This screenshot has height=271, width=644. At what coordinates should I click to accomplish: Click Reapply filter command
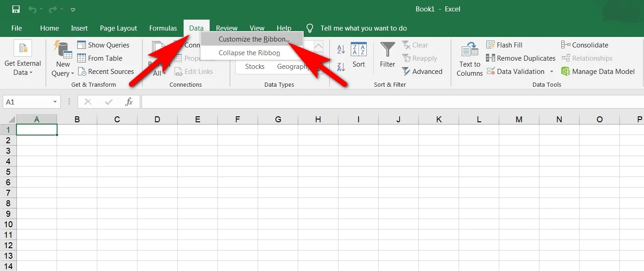pos(420,58)
